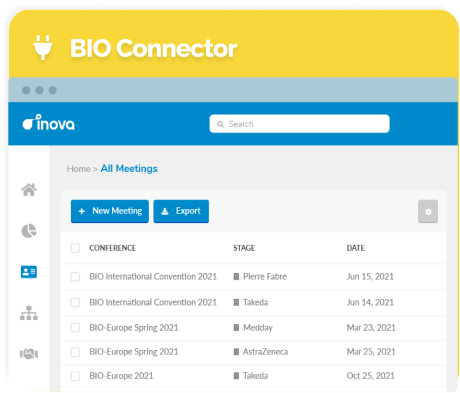Click the Medday company name
Screen dimensions: 460x393
coord(258,328)
